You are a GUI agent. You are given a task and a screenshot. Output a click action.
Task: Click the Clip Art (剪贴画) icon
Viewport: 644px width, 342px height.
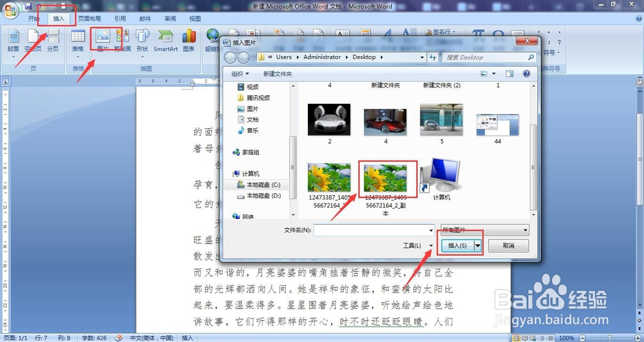point(122,41)
